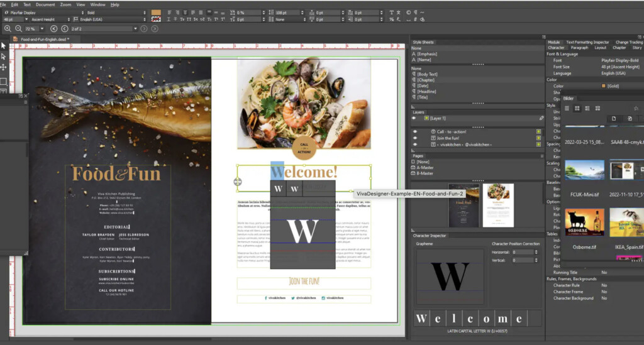The width and height of the screenshot is (644, 345).
Task: Click the Vertical position correction field
Action: coord(523,260)
